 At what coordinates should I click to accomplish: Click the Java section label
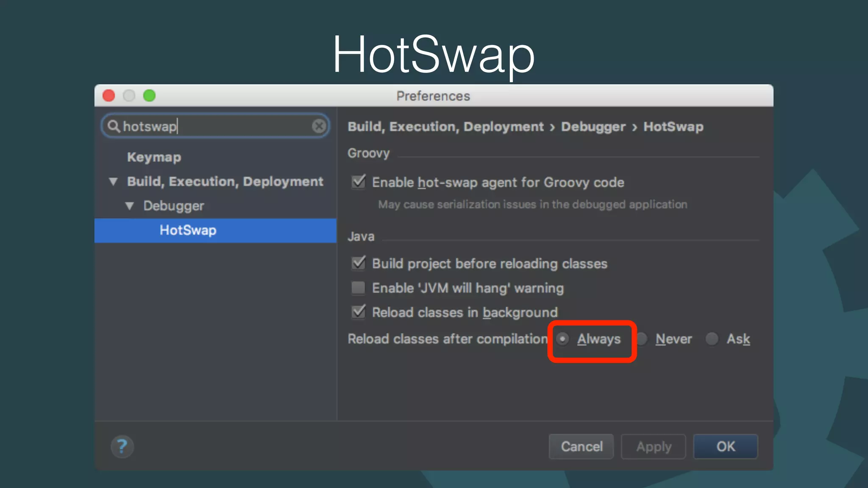coord(361,236)
